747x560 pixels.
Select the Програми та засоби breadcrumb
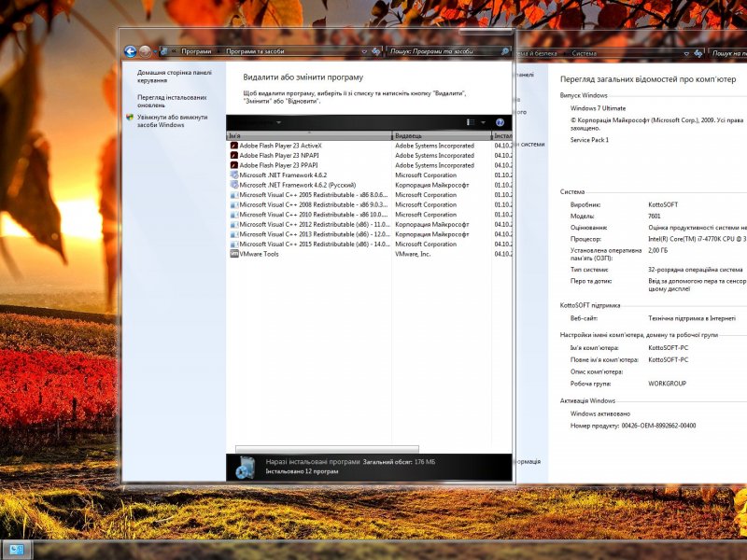[255, 51]
